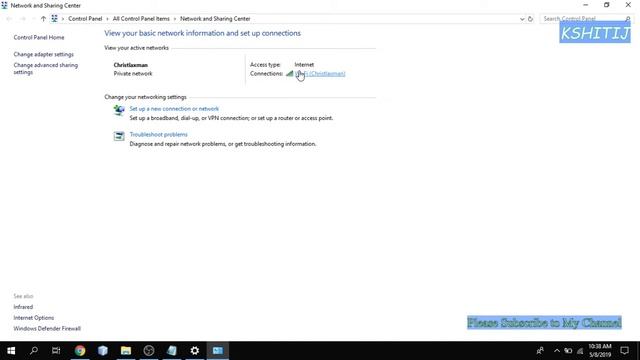Click the Wi-Fi signal strength icon
This screenshot has width=640, height=360.
pos(289,73)
